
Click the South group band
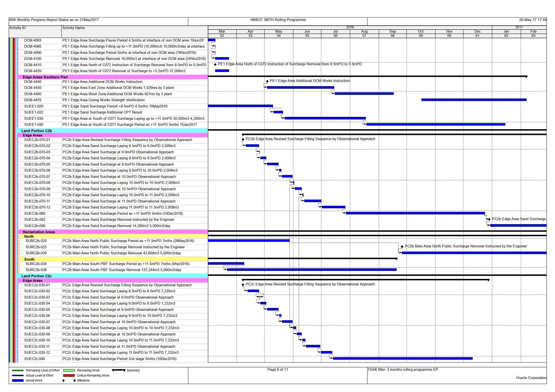(x=113, y=259)
